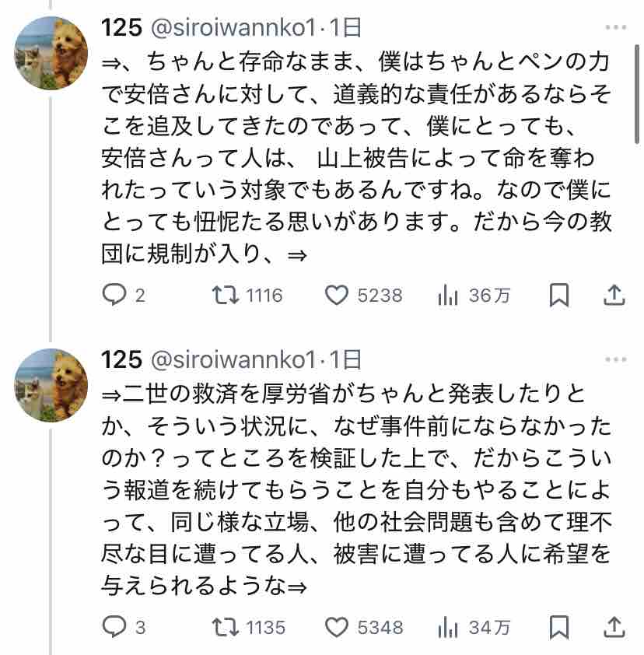Bookmark the first tweet about 安倍さん
The height and width of the screenshot is (655, 644).
[559, 296]
